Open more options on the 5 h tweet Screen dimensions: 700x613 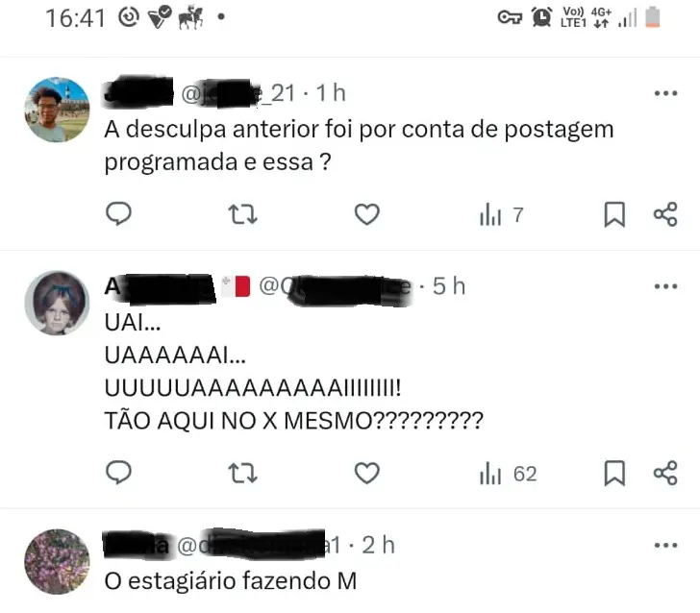[665, 286]
